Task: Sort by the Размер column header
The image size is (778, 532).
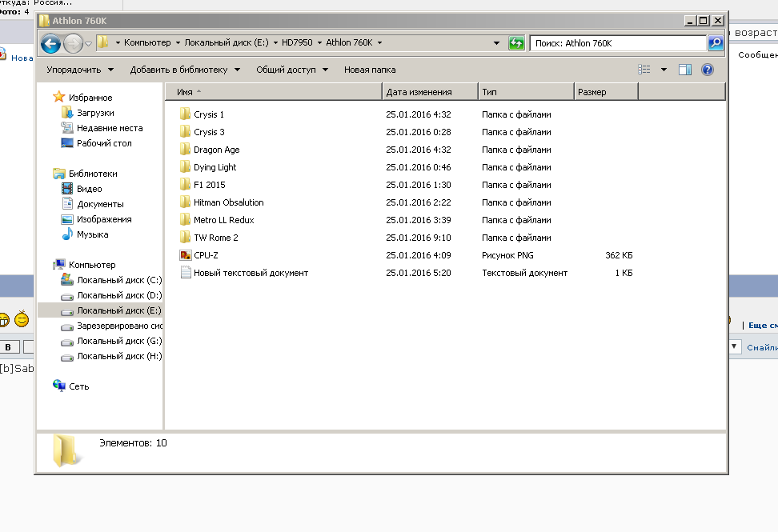Action: [607, 92]
